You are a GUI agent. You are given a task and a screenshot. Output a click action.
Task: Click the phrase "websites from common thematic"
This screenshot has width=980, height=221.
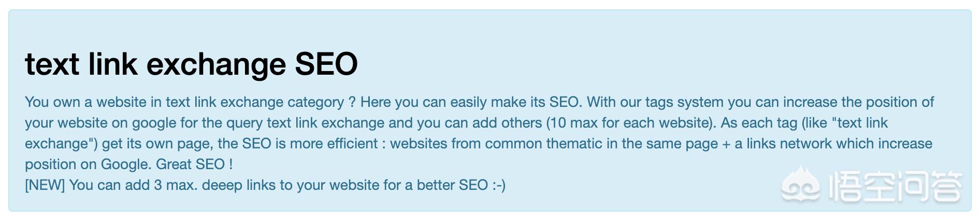(x=496, y=144)
